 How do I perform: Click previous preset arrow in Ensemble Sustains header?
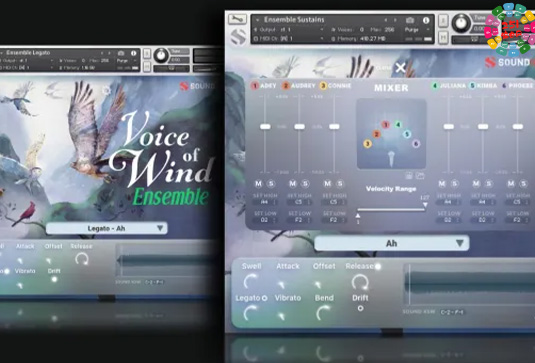pos(386,20)
